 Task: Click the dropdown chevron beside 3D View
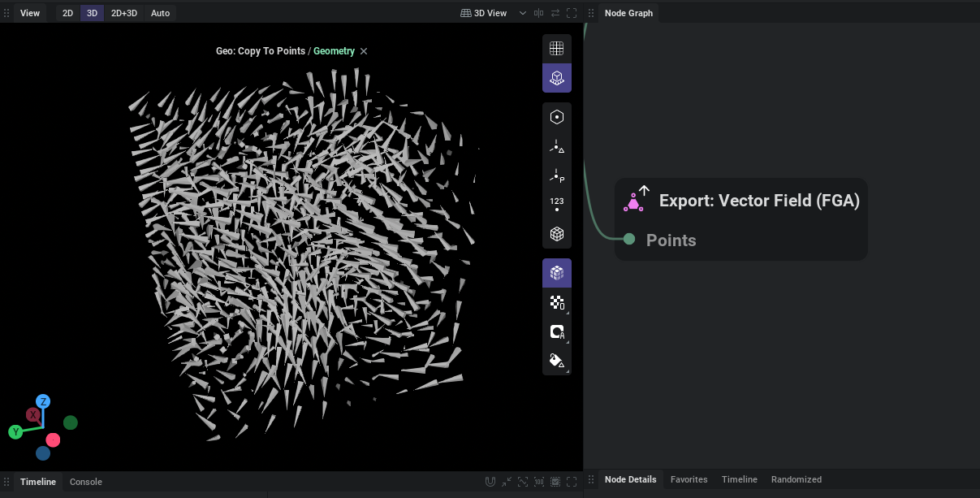pyautogui.click(x=523, y=13)
